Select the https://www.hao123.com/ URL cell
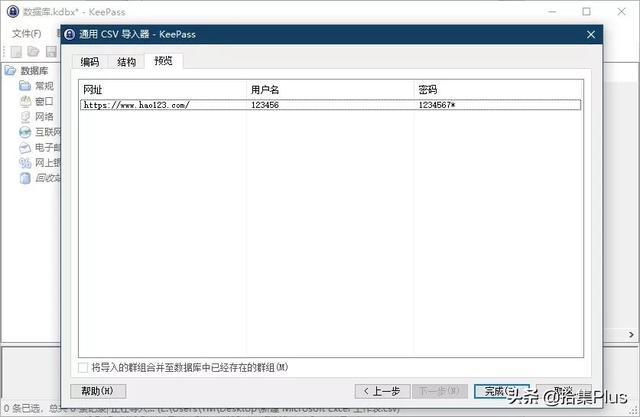This screenshot has height=417, width=640. point(136,105)
